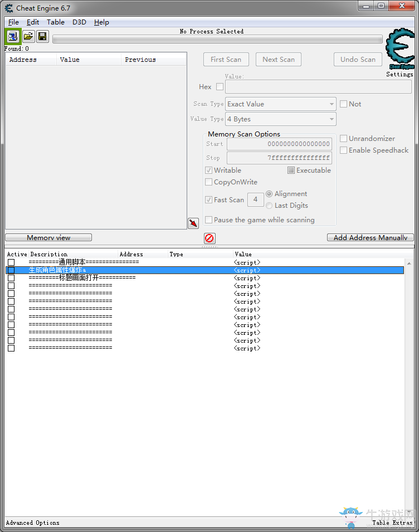Enable Speedhack checkbox
Screen dimensions: 419x532
click(x=343, y=150)
